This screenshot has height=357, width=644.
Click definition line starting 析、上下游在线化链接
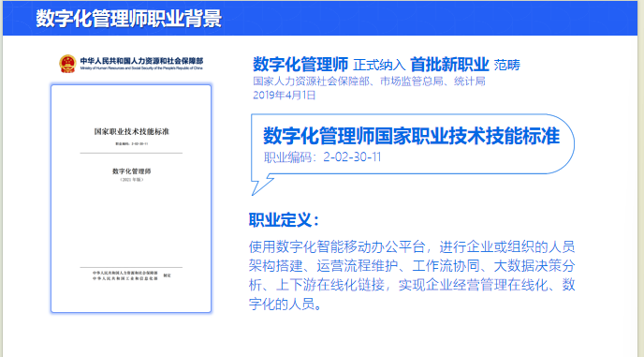coord(412,285)
